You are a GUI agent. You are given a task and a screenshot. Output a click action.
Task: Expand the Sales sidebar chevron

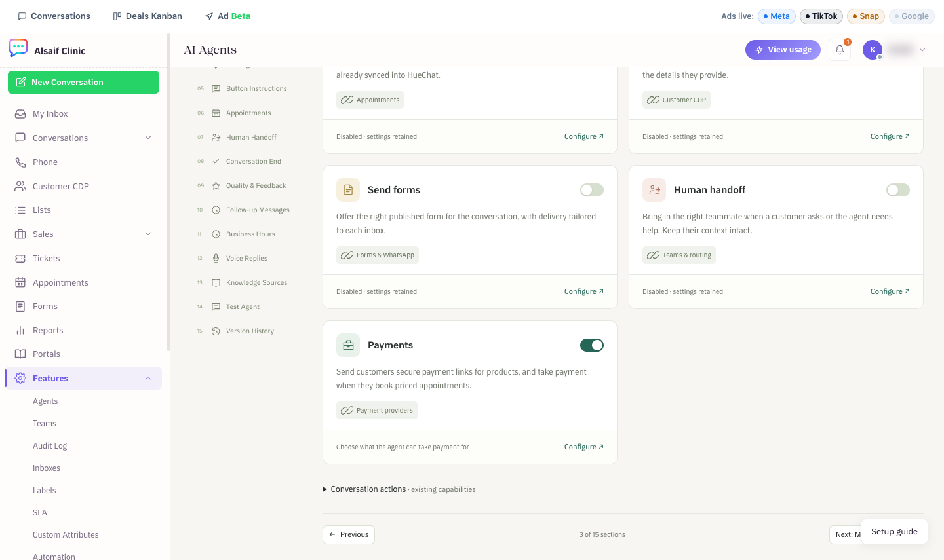coord(148,234)
